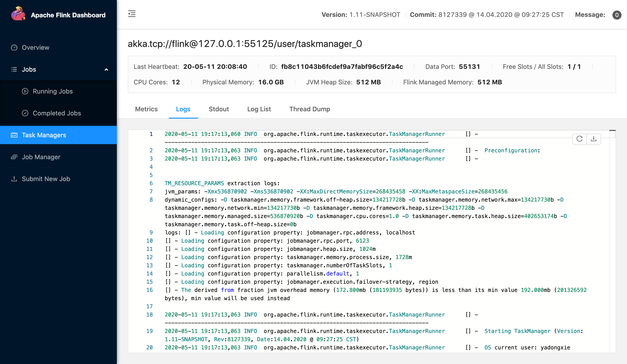Image resolution: width=627 pixels, height=364 pixels.
Task: Switch to the Stdout tab
Action: coord(219,109)
